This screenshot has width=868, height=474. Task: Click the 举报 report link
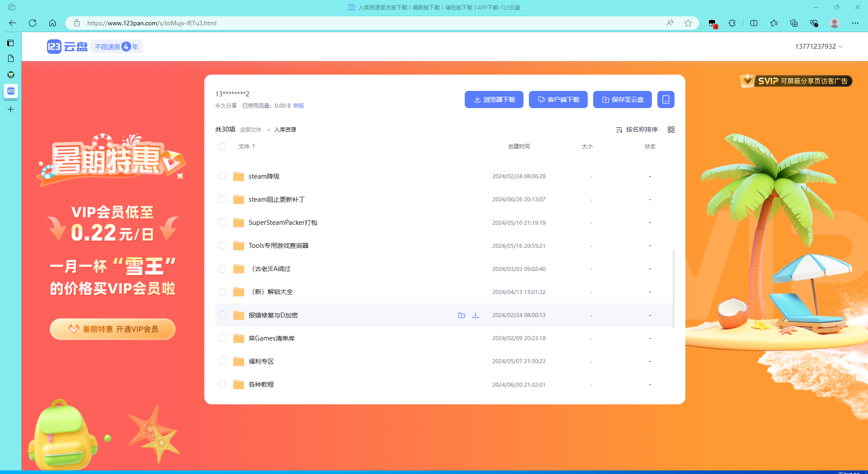click(298, 106)
